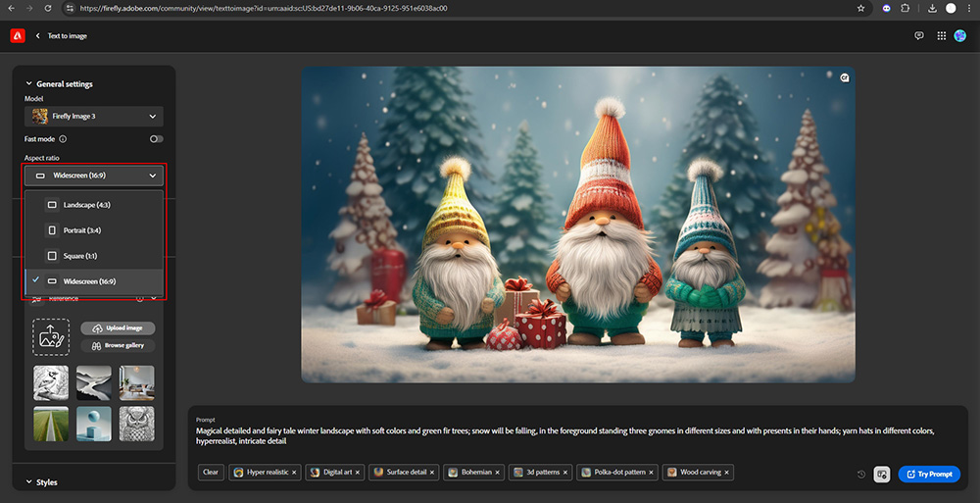Click the Try Prompt button
This screenshot has height=503, width=980.
point(928,475)
